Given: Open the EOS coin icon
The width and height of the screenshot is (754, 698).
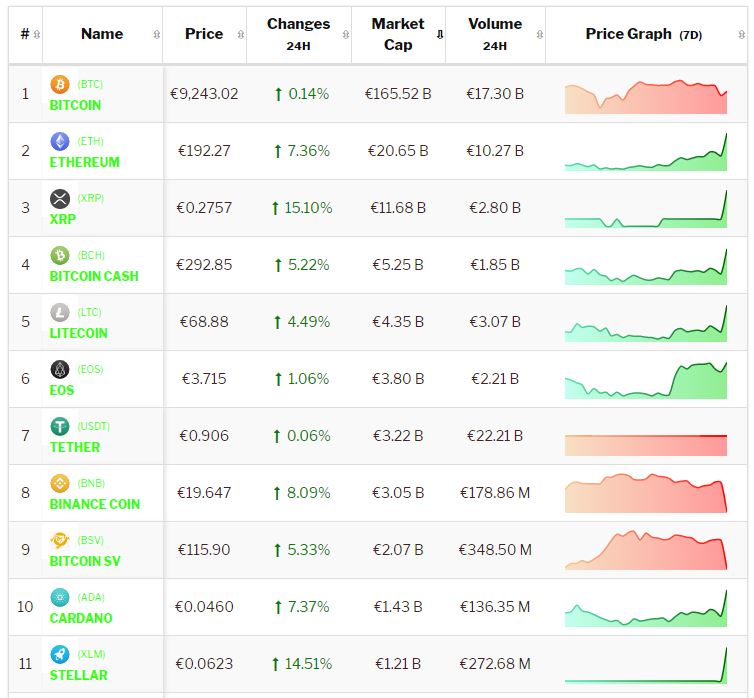Looking at the screenshot, I should point(60,369).
